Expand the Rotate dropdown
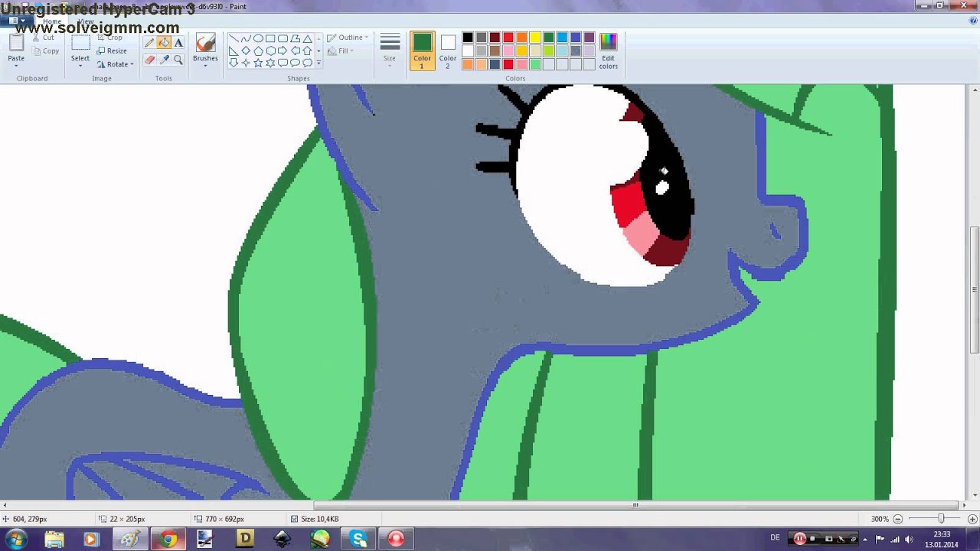This screenshot has height=551, width=980. (115, 64)
